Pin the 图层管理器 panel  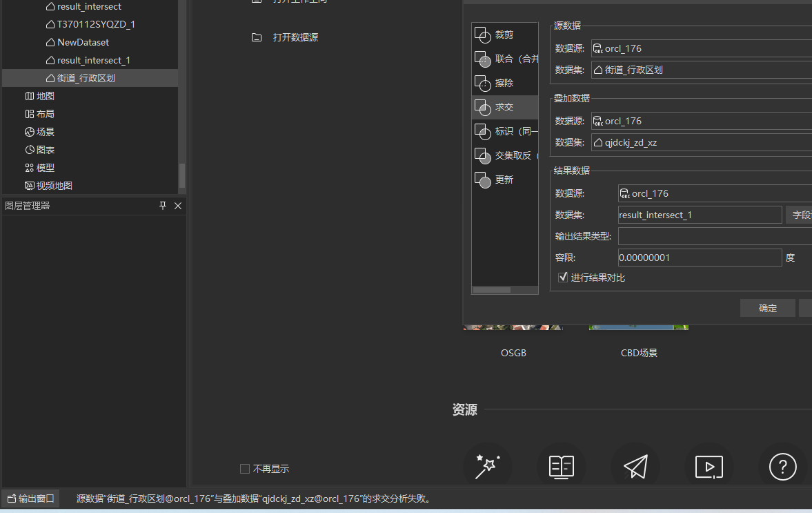[163, 206]
